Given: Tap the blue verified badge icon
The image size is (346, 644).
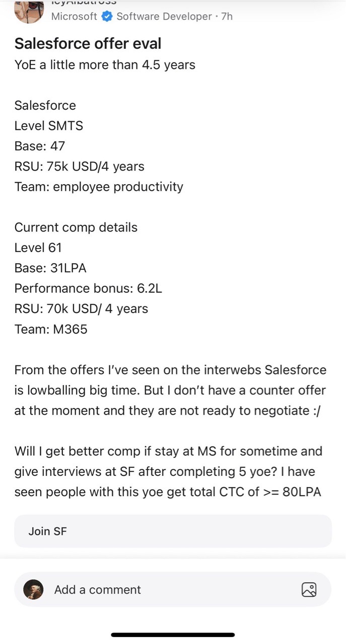Looking at the screenshot, I should point(107,17).
